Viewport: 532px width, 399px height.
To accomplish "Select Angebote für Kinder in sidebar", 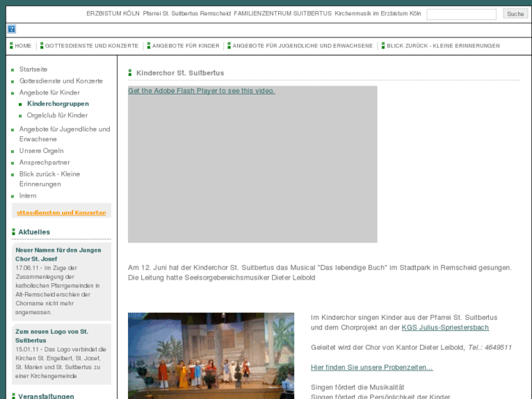I will pos(50,92).
